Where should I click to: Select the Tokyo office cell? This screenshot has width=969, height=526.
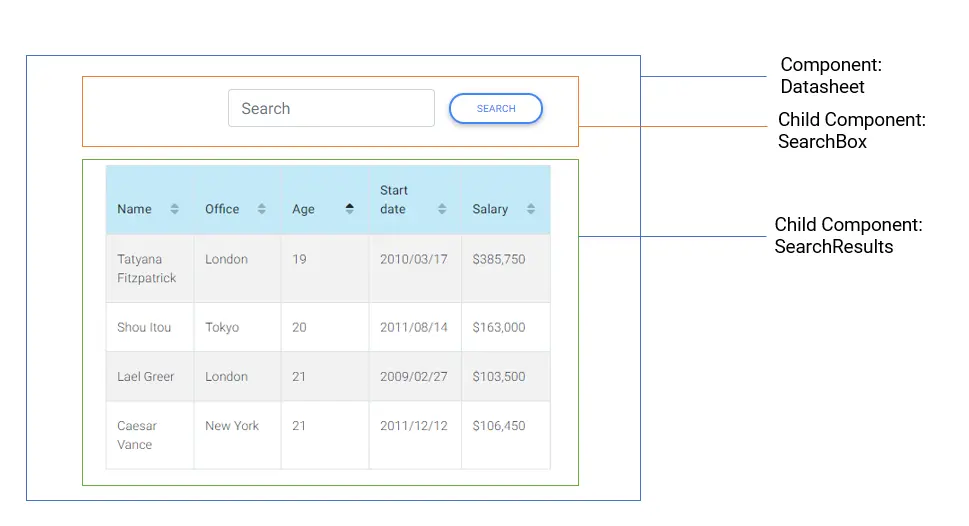point(237,327)
